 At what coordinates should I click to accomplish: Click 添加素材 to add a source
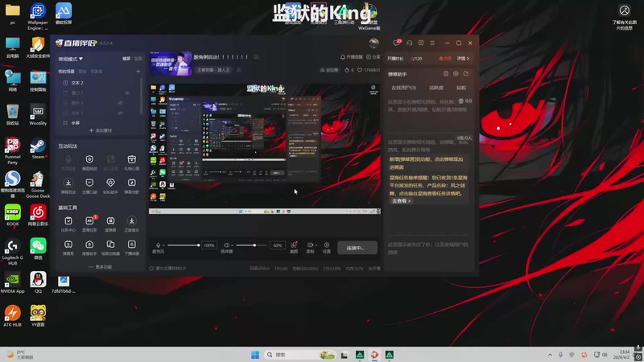(x=101, y=130)
